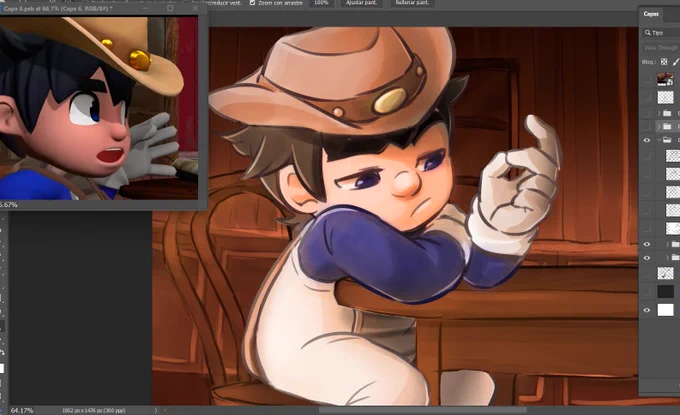Image resolution: width=680 pixels, height=415 pixels.
Task: Expand the first visible collapsed subgroup
Action: click(667, 245)
